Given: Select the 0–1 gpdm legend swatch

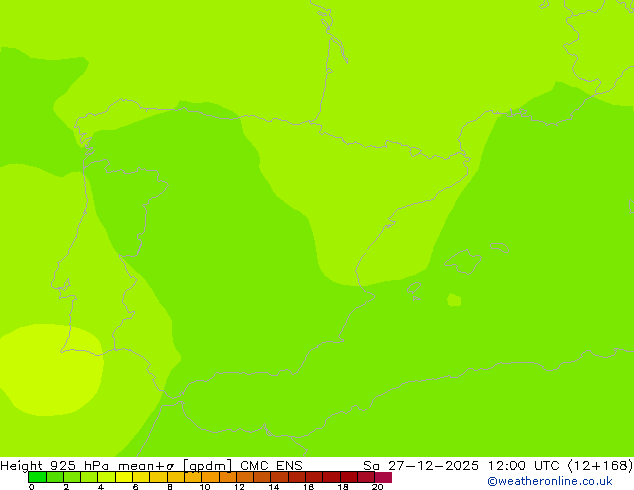Looking at the screenshot, I should 37,477.
